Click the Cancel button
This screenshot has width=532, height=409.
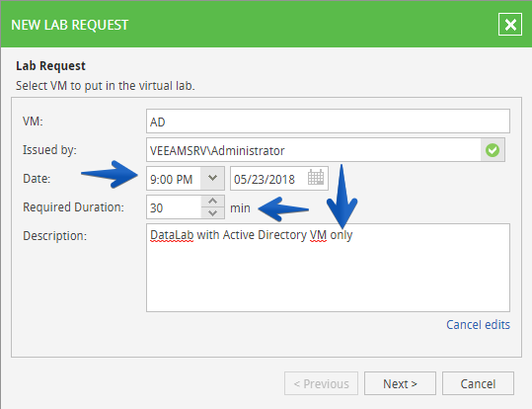[478, 383]
